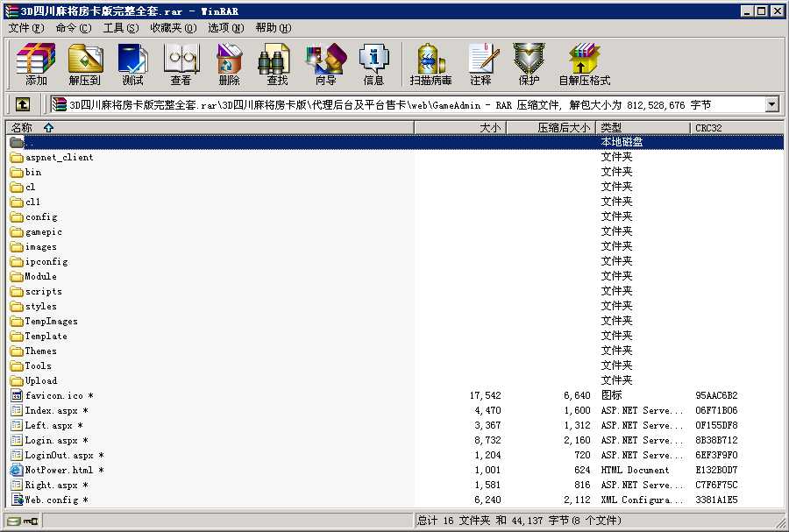Select the TempImages folder row
The image size is (789, 532).
coord(394,322)
